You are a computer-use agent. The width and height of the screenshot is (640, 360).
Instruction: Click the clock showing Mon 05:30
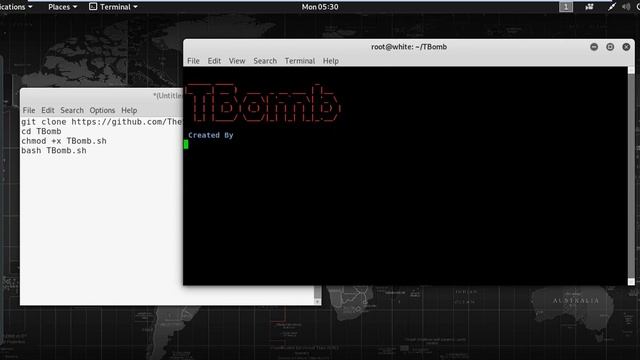320,7
